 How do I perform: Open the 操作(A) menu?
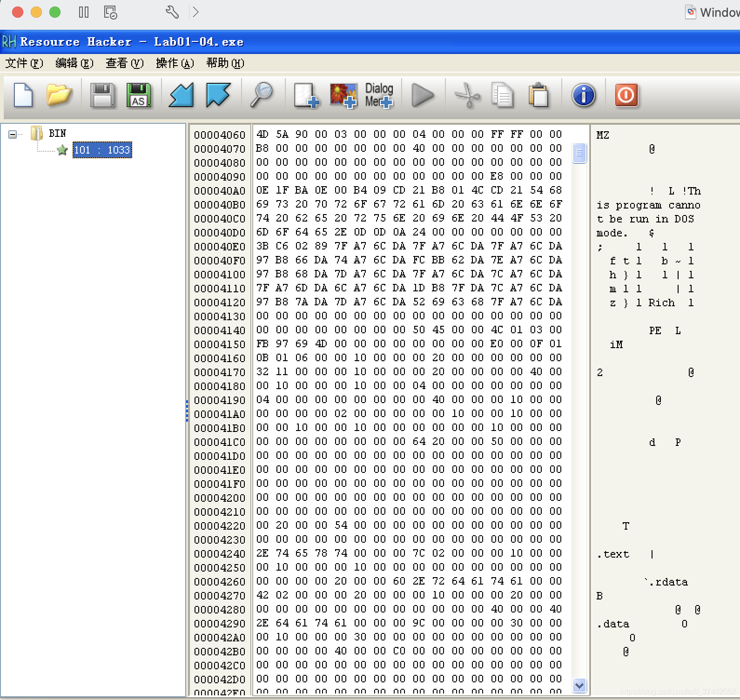click(x=175, y=63)
